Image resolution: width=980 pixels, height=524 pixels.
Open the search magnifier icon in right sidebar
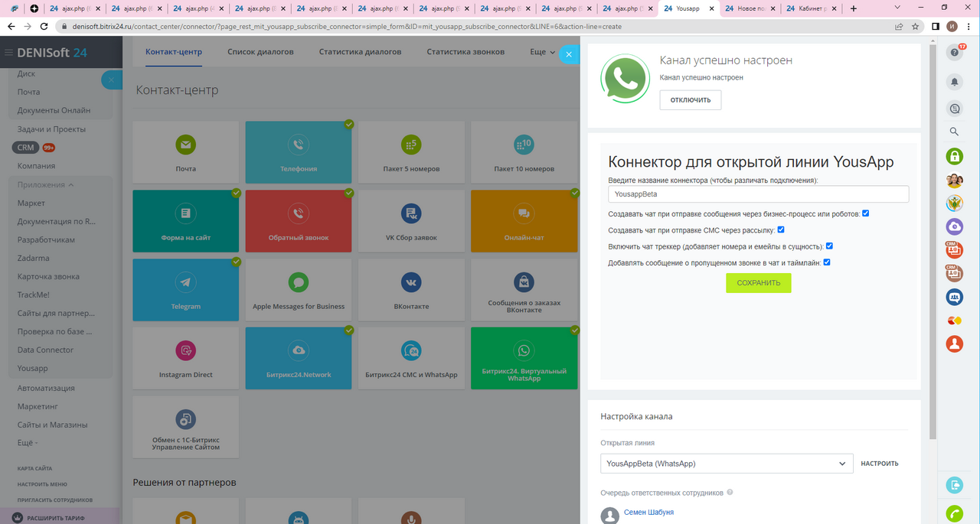[x=954, y=132]
